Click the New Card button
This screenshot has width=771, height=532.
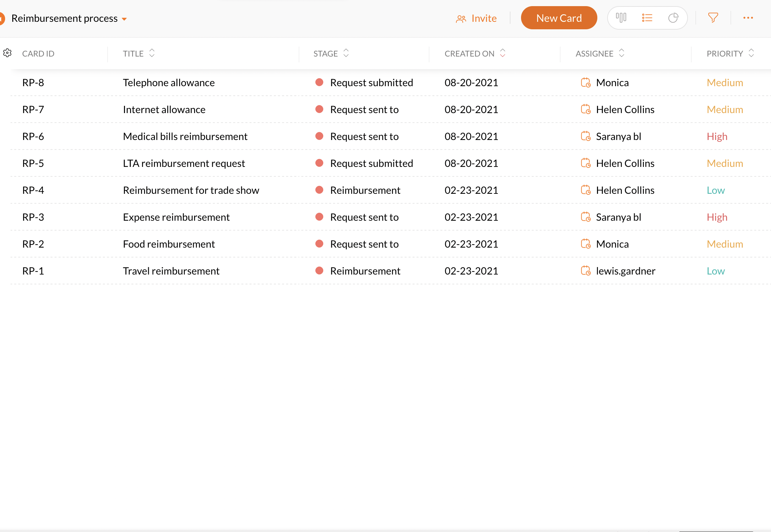559,18
